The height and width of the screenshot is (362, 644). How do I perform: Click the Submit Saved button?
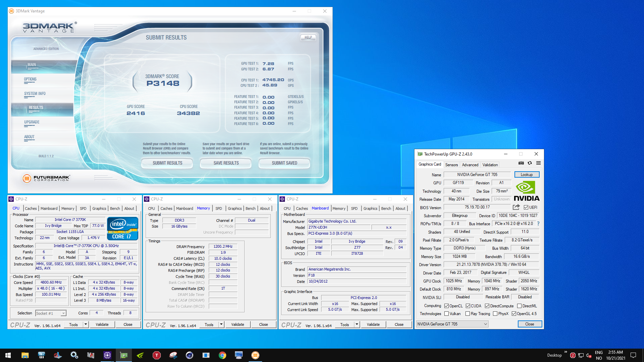coord(284,163)
